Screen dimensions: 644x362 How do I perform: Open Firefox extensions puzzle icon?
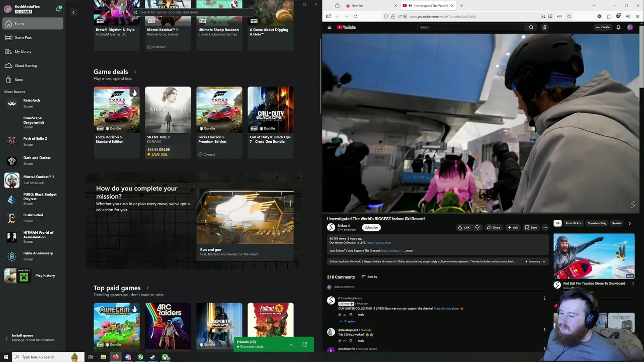(609, 17)
